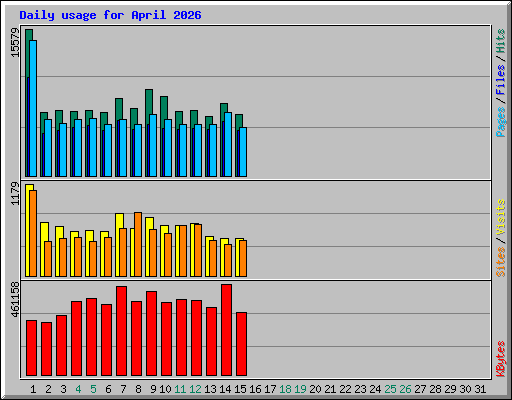Click the day 14 red KBytes bar

pos(226,330)
